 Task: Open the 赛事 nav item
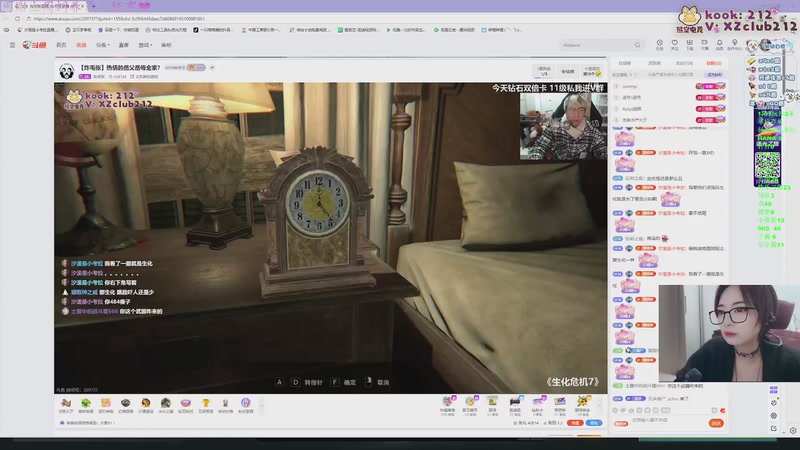[x=123, y=45]
